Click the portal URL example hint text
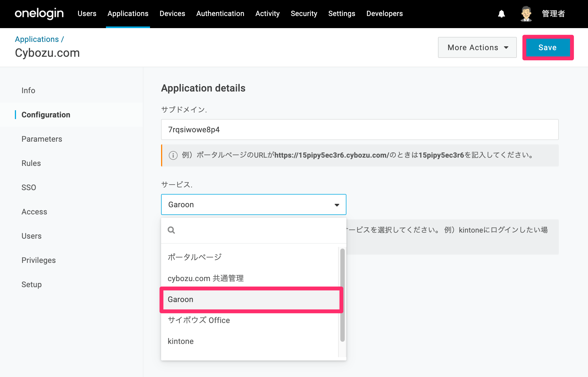Screen dimensions: 588x377 coord(358,155)
